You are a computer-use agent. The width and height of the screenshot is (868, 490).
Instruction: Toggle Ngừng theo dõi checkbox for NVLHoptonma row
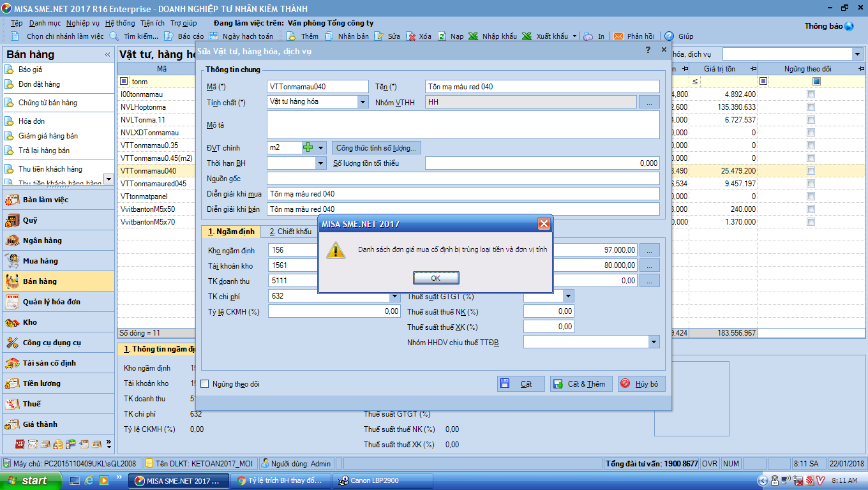(x=811, y=107)
